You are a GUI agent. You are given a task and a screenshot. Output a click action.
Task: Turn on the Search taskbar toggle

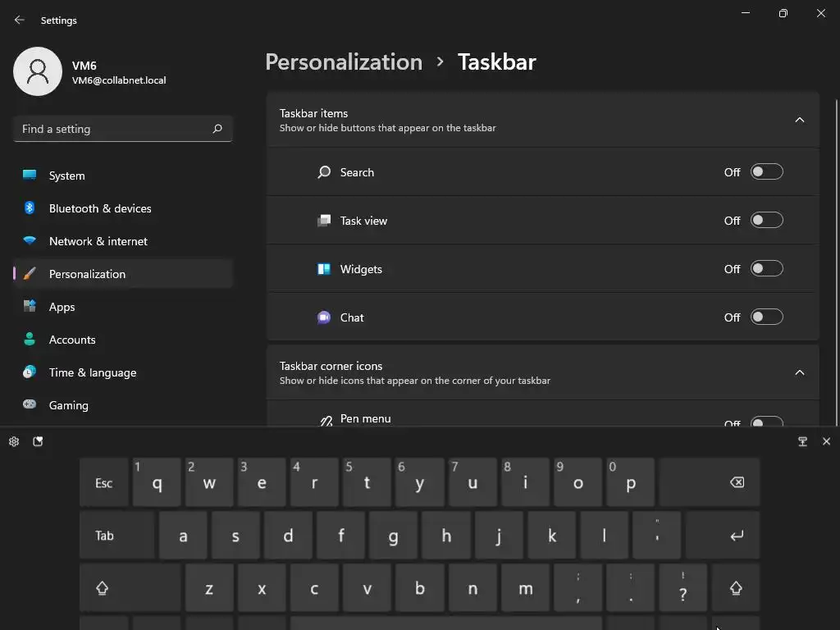pos(766,172)
